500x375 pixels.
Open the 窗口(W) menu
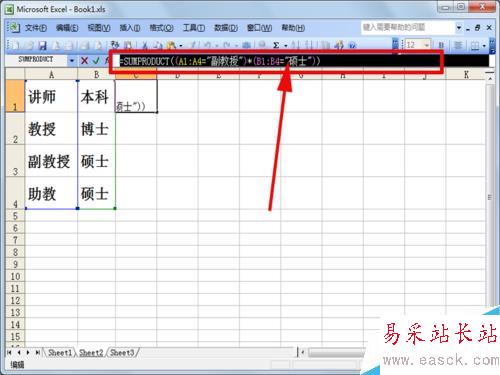[x=259, y=28]
